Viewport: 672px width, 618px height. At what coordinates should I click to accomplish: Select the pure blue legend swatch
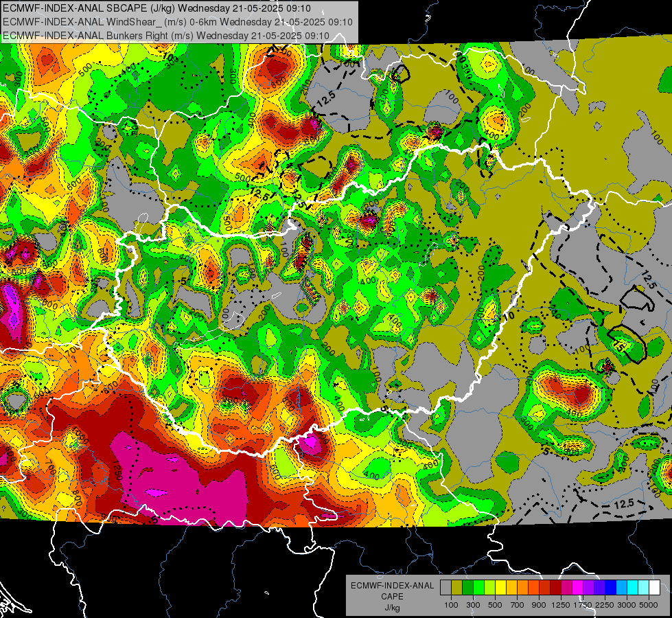(611, 588)
